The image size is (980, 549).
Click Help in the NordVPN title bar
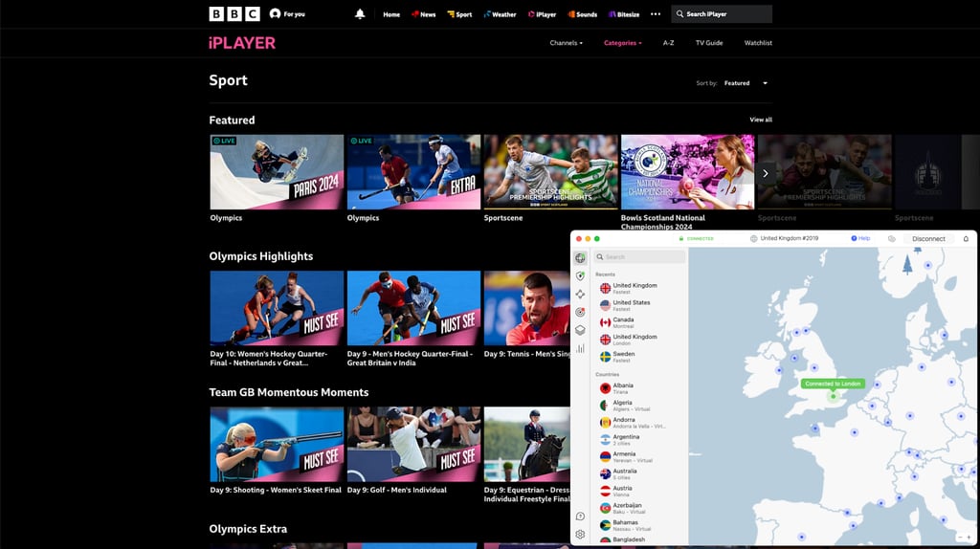(x=860, y=238)
